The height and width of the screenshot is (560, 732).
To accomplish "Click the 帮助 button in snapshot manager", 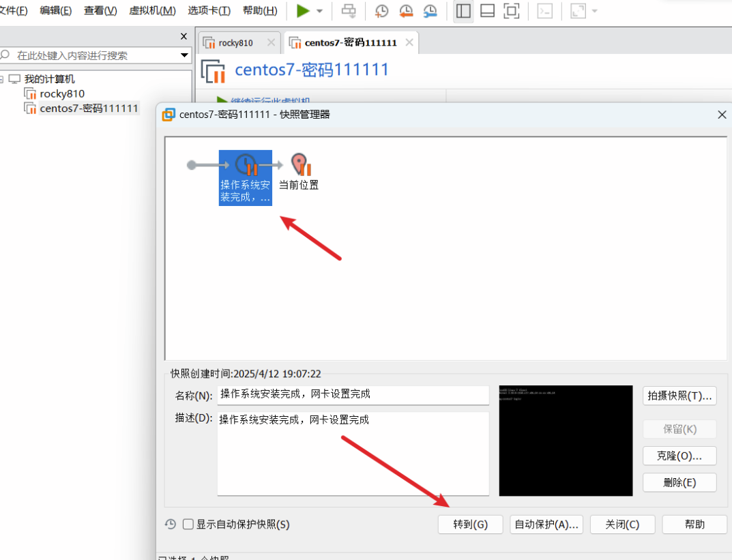I will tap(694, 525).
